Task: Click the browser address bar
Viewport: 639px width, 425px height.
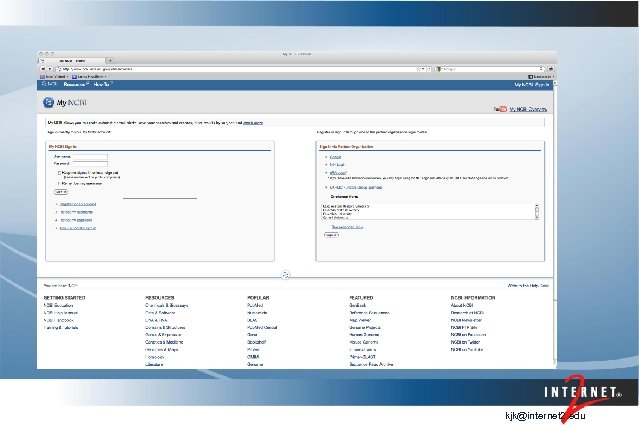Action: pyautogui.click(x=238, y=69)
